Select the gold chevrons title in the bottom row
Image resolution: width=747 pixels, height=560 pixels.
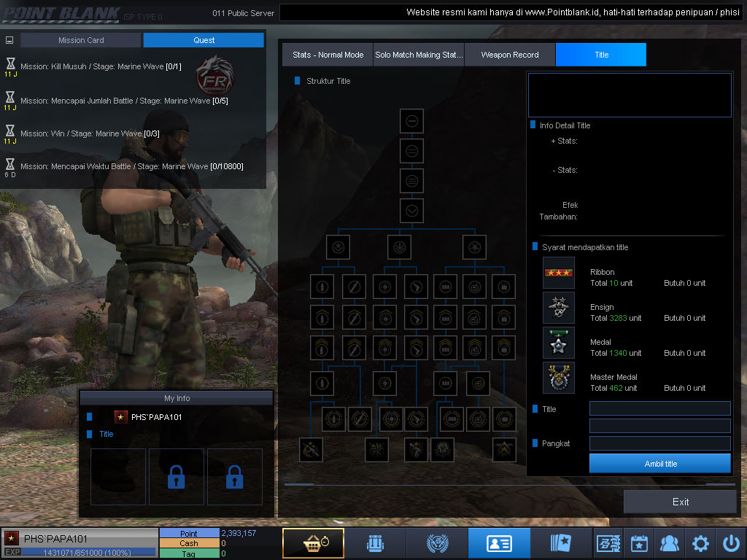click(504, 450)
